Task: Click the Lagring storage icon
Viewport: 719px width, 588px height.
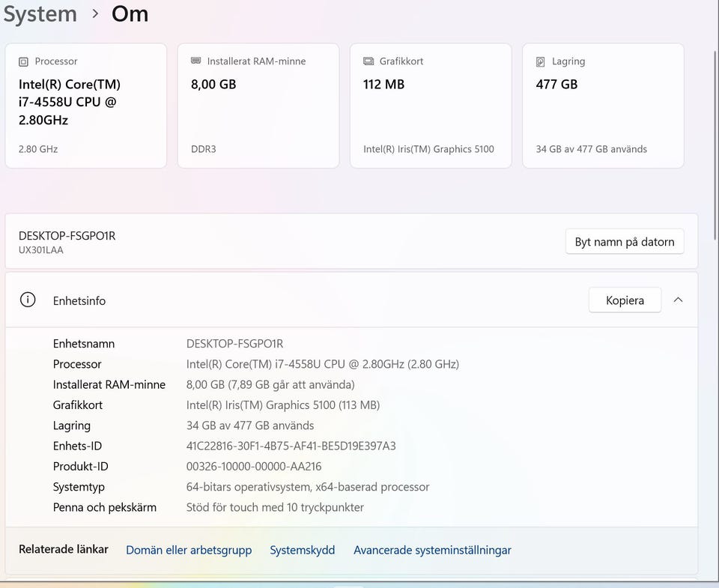Action: tap(541, 61)
